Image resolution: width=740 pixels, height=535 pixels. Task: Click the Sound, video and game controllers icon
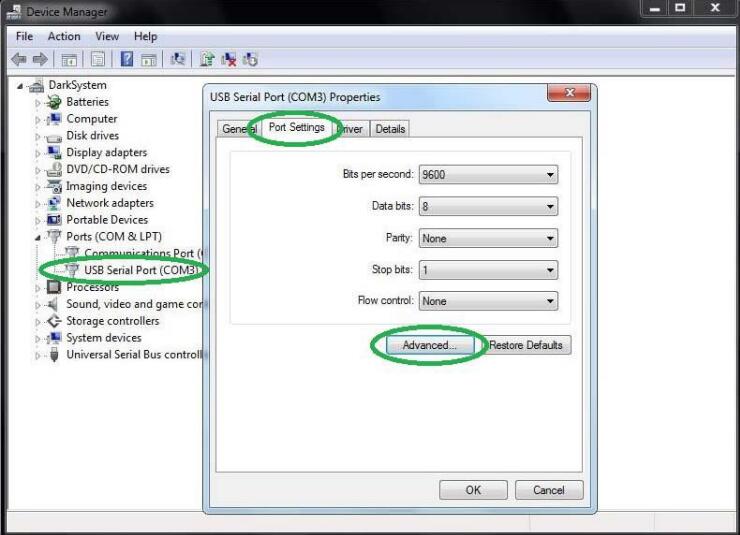click(54, 304)
